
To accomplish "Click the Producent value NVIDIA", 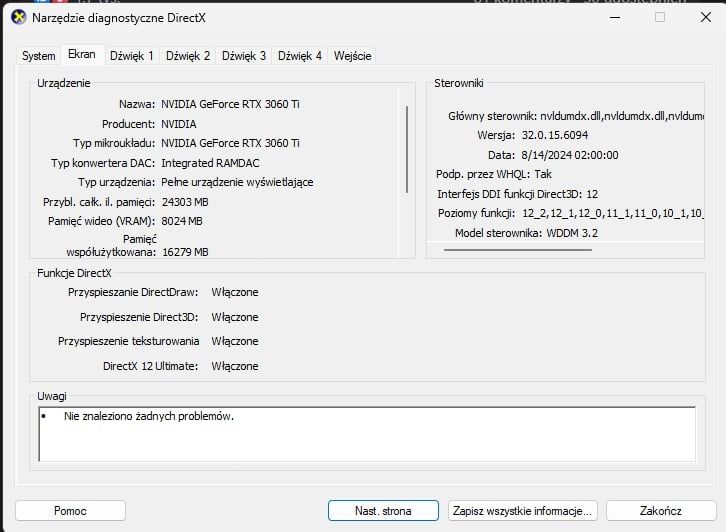I will click(x=179, y=124).
